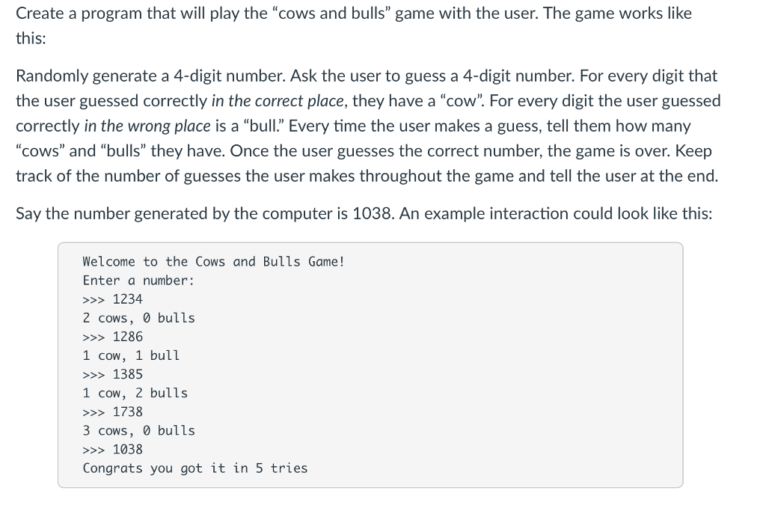Click the 'Welcome to the Cows and Bulls Game!' line
The width and height of the screenshot is (766, 532).
(213, 262)
